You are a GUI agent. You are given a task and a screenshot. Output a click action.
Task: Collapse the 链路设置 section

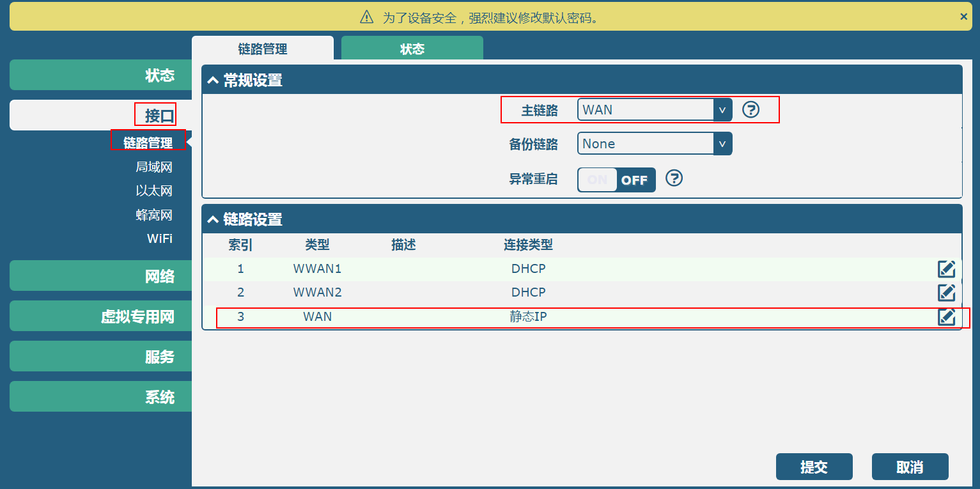pyautogui.click(x=213, y=220)
